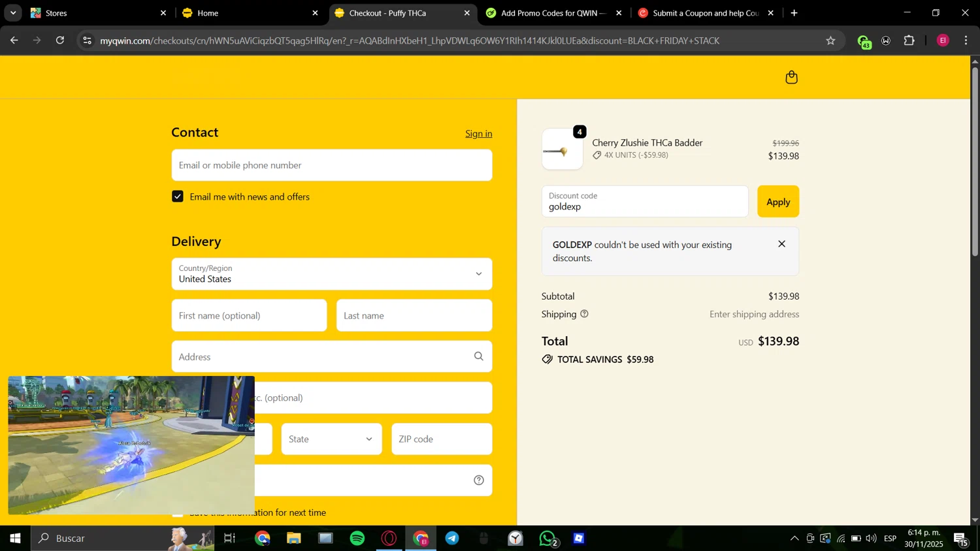Screen dimensions: 980x551
Task: Click the Windows taskbar search box
Action: (123, 539)
